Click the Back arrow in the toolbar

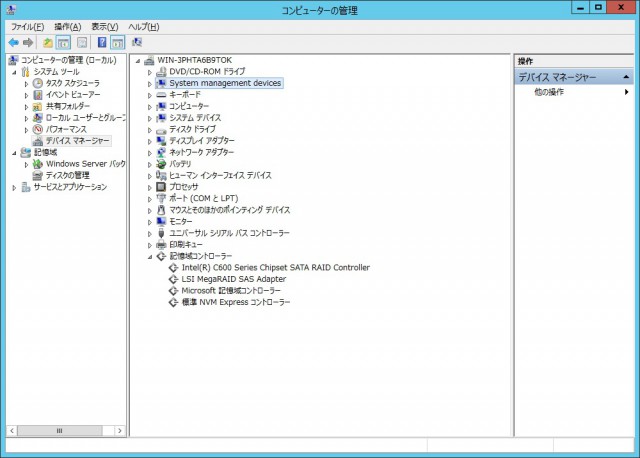tap(13, 43)
